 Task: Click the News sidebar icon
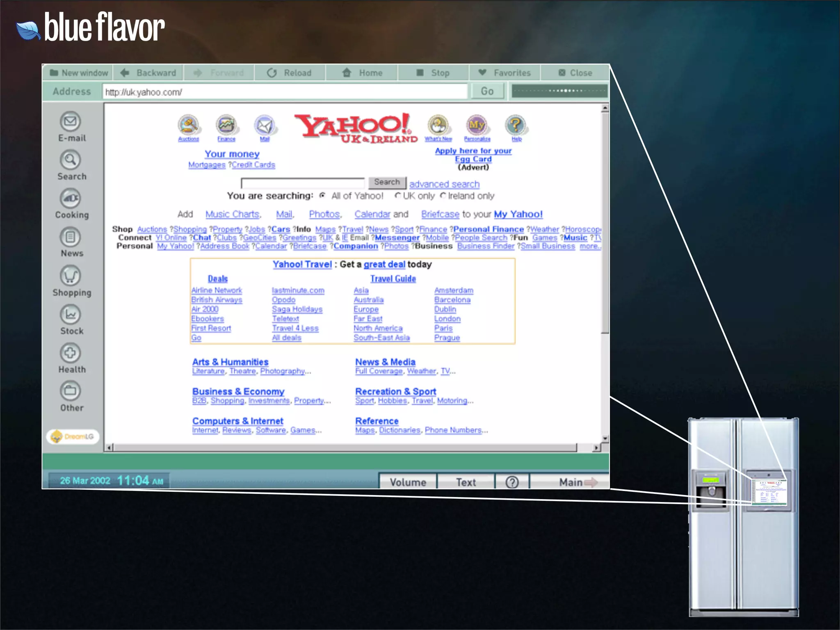71,237
